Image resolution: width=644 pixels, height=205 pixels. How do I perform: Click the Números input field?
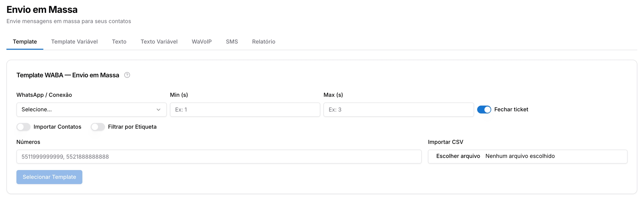[219, 157]
